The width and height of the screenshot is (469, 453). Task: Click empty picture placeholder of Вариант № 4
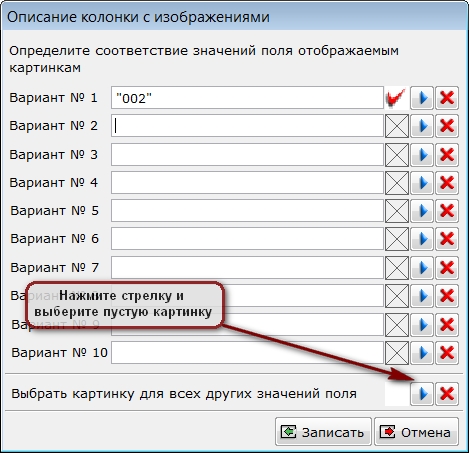(x=397, y=183)
